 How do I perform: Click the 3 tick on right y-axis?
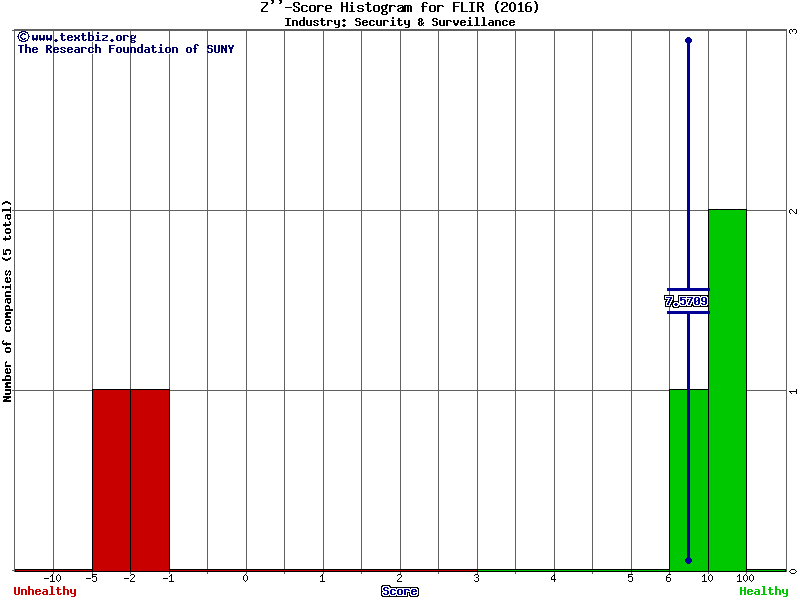tap(792, 31)
